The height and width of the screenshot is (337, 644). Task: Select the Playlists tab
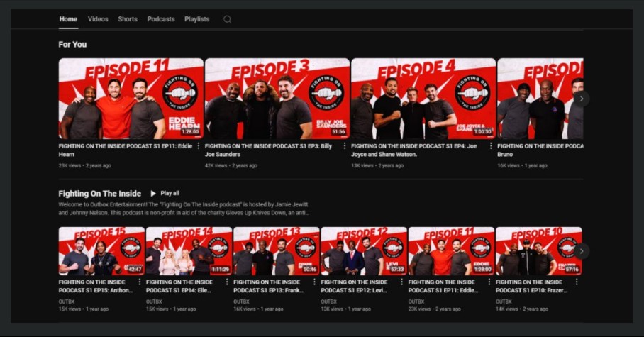pyautogui.click(x=196, y=19)
